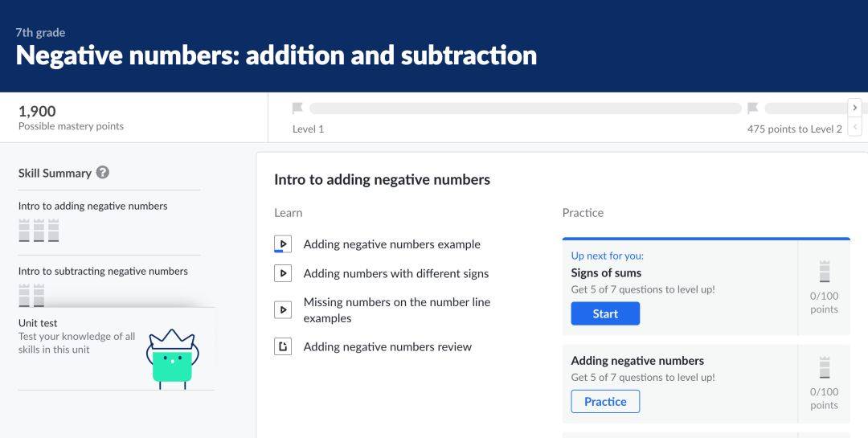
Task: Click the Level 1 mastery progress bar
Action: click(526, 108)
